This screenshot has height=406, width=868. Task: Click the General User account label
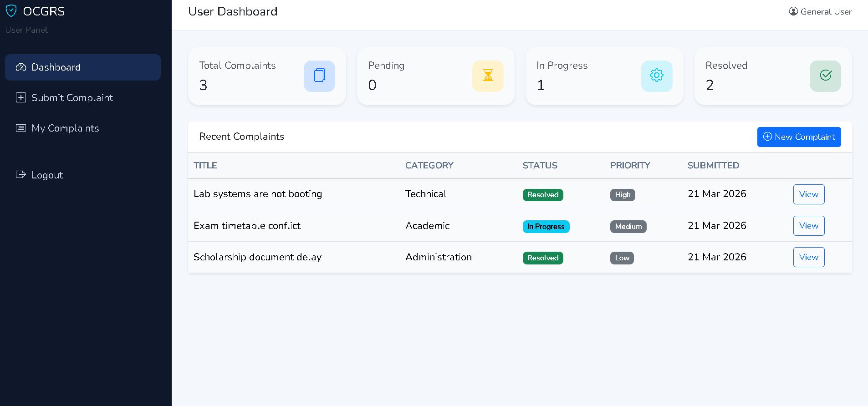[x=826, y=12]
